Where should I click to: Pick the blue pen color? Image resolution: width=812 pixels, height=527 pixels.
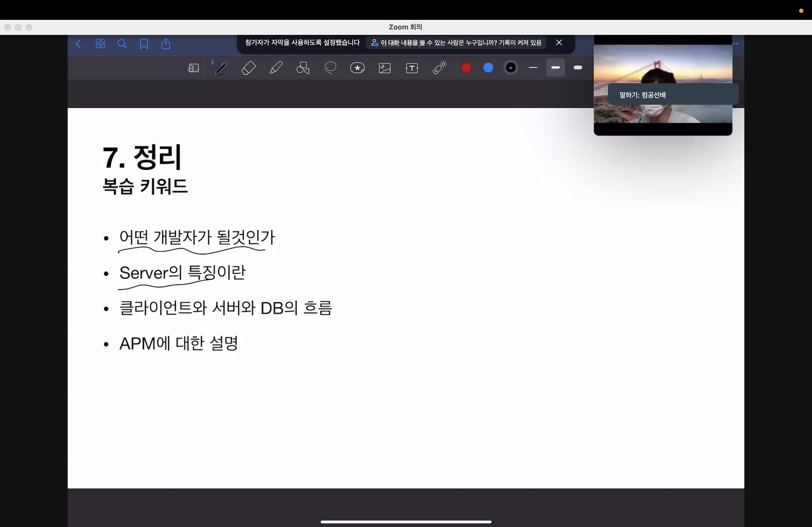[488, 68]
